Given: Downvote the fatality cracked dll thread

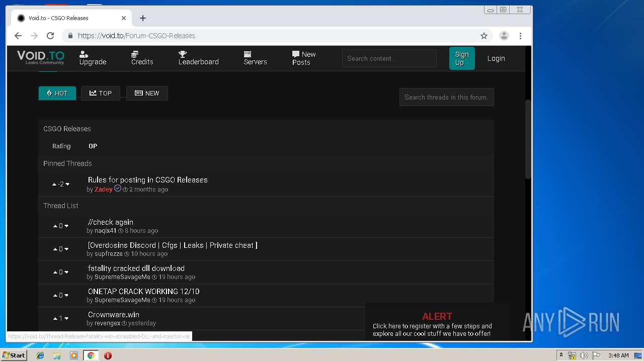Looking at the screenshot, I should 66,273.
